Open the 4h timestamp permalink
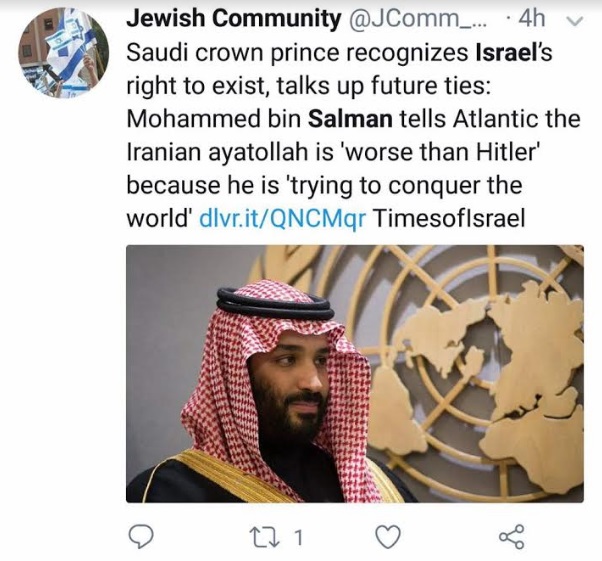Screen dimensions: 602x561 (x=534, y=19)
